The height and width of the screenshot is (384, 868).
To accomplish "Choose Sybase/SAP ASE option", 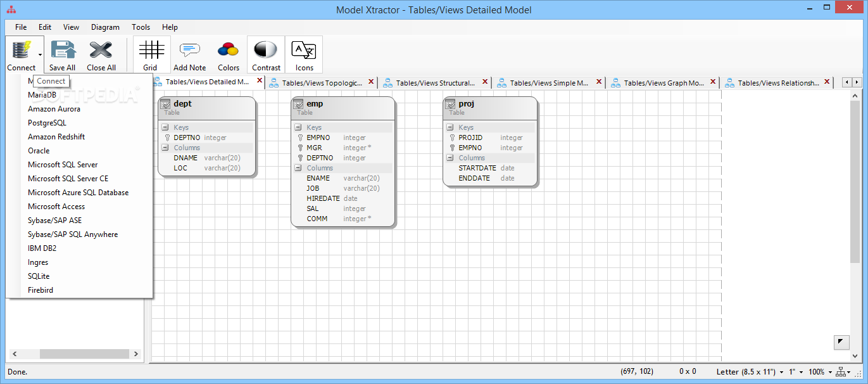I will (79, 221).
